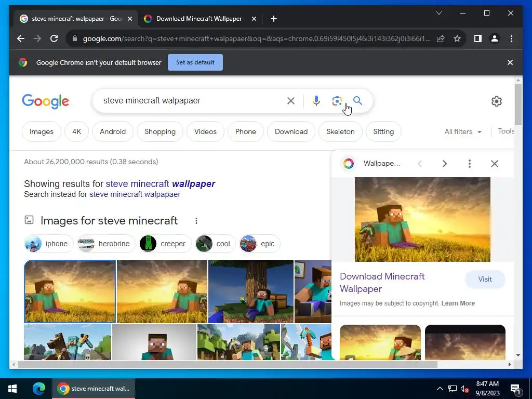Viewport: 532px width, 399px height.
Task: Click Set as default button
Action: pos(195,62)
